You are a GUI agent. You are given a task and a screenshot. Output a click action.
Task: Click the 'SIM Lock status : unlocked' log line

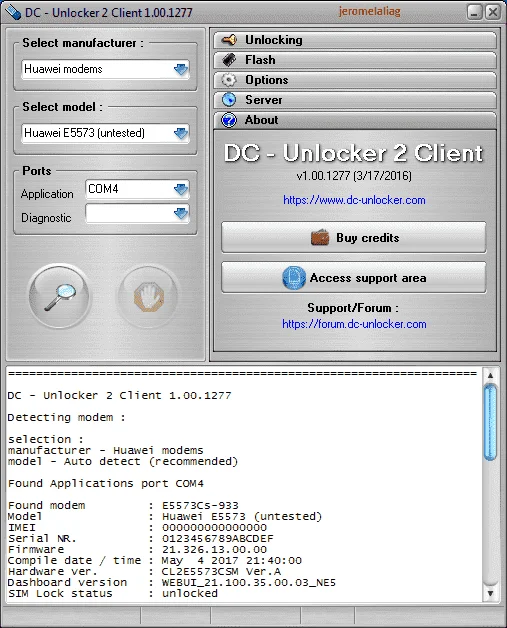pyautogui.click(x=113, y=593)
